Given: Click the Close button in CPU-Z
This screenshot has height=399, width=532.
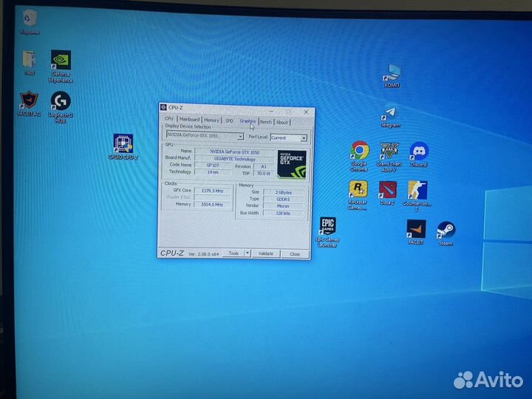Looking at the screenshot, I should [x=295, y=254].
